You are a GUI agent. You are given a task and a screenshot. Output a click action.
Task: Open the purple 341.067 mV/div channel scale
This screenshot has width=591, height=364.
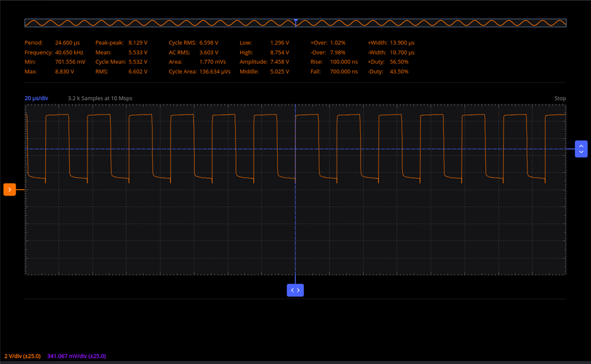coord(76,356)
